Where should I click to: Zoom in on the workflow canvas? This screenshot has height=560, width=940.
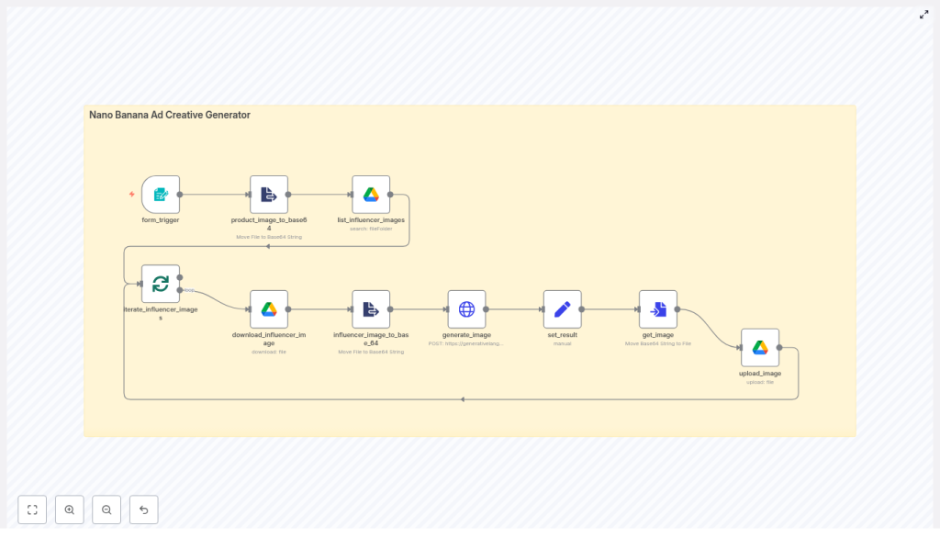[x=70, y=510]
